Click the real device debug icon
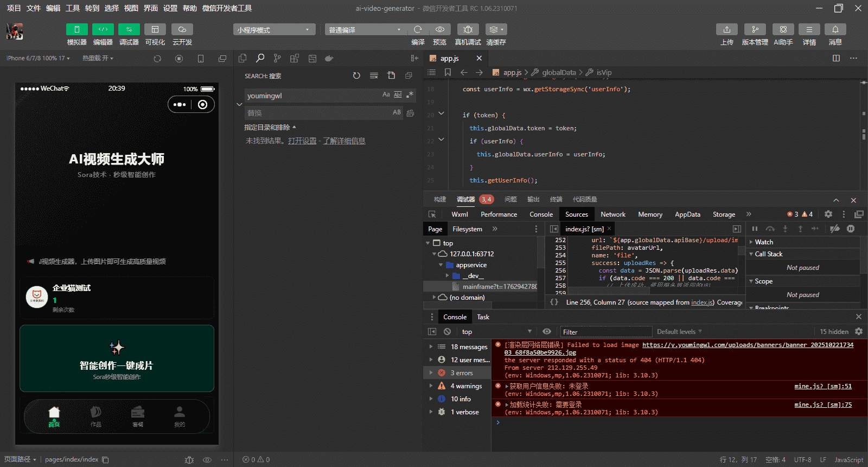The width and height of the screenshot is (868, 467). [468, 29]
